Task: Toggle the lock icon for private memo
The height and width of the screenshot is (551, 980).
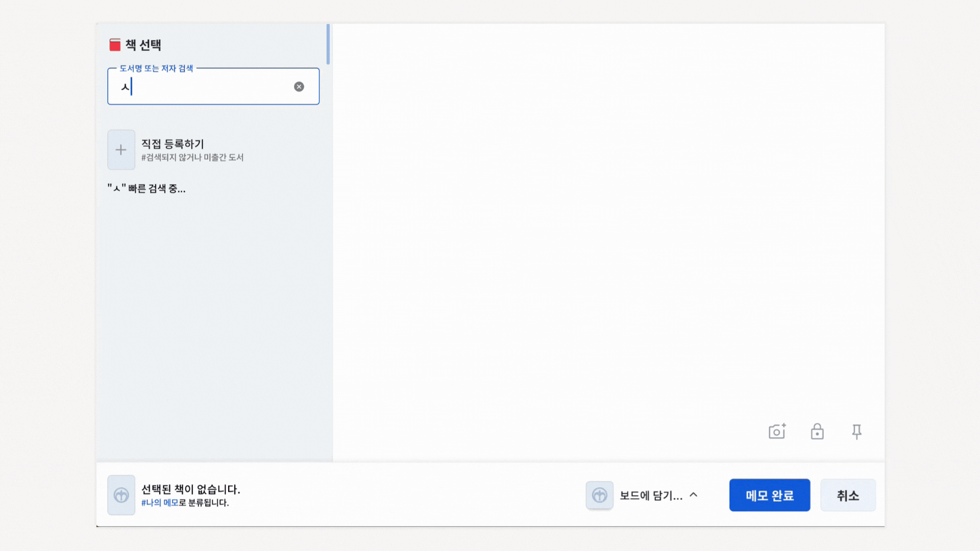Action: coord(817,432)
